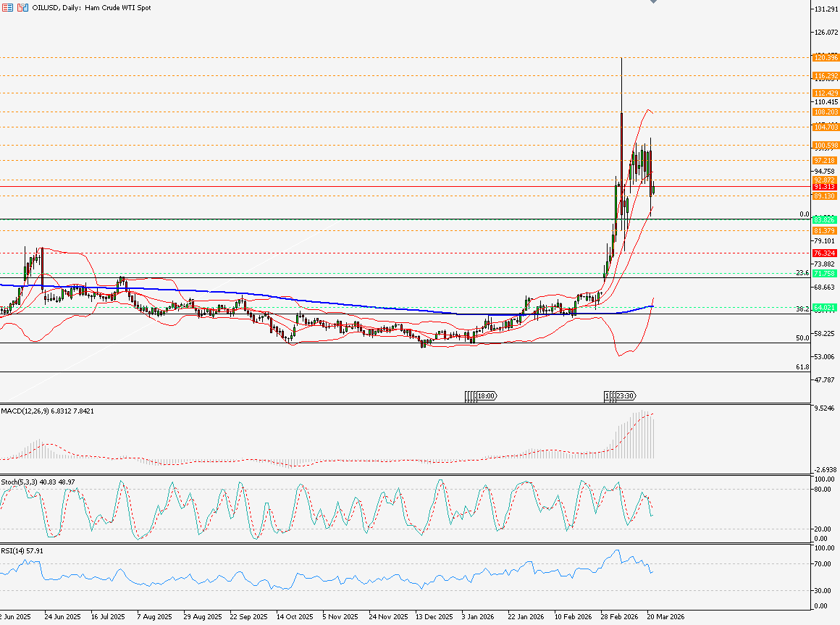Click the 28 Feb 2026 date label
The height and width of the screenshot is (625, 840).
pyautogui.click(x=618, y=616)
